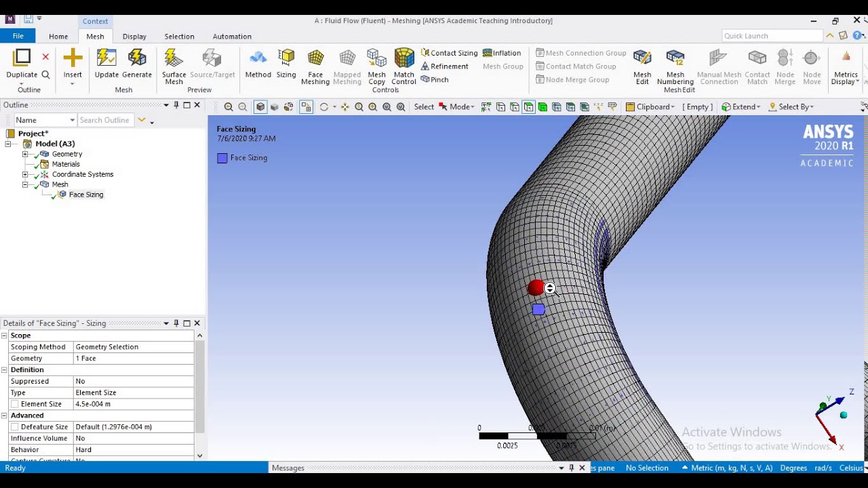Image resolution: width=868 pixels, height=488 pixels.
Task: Open the Name filter dropdown in Outline
Action: click(x=72, y=120)
